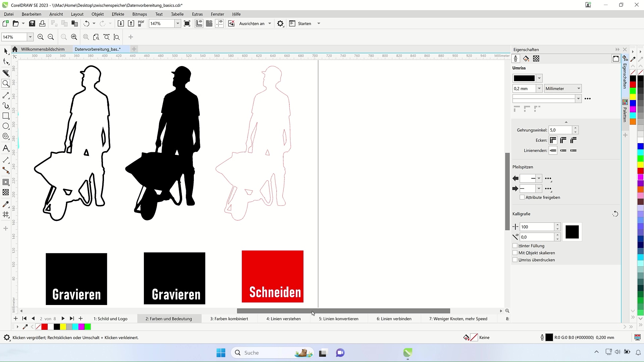Click the Rectangle tool icon
Screen dimensions: 644x362
(6, 116)
